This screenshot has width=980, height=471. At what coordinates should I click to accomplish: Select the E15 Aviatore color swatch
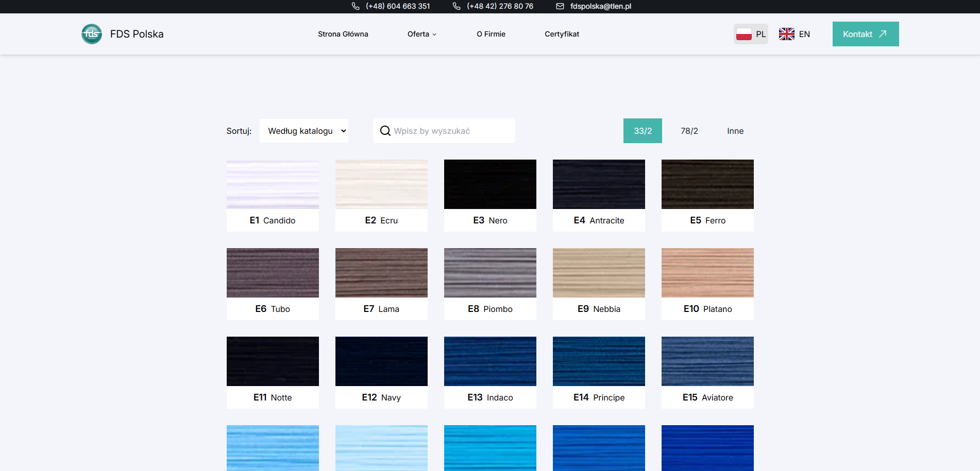707,373
